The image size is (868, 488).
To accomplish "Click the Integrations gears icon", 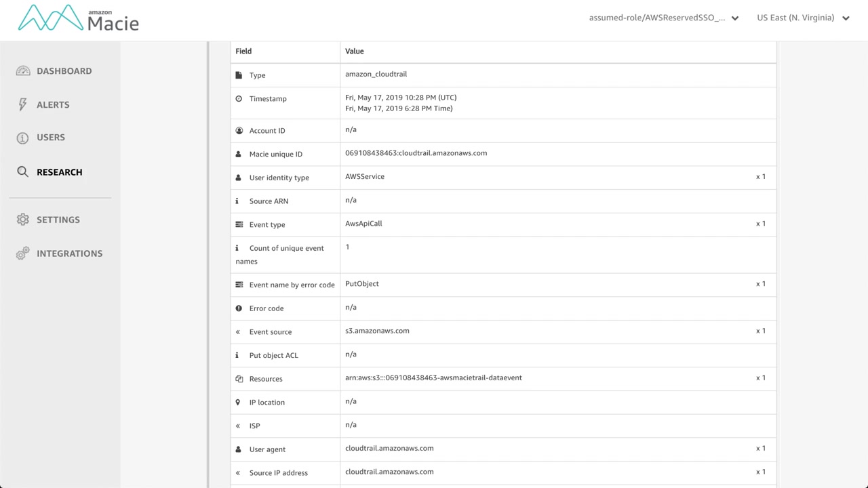I will tap(23, 253).
